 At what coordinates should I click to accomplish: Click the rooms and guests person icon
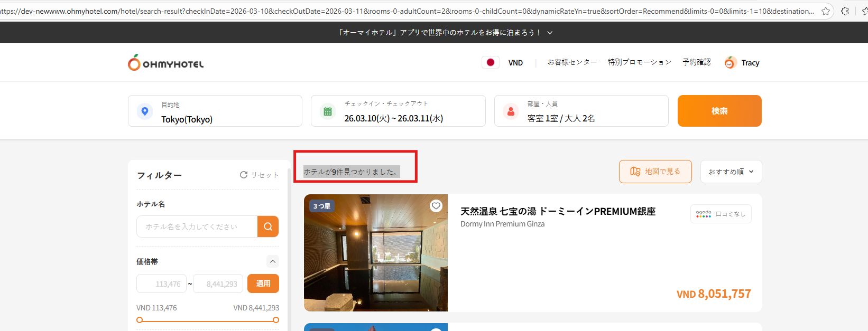click(511, 111)
